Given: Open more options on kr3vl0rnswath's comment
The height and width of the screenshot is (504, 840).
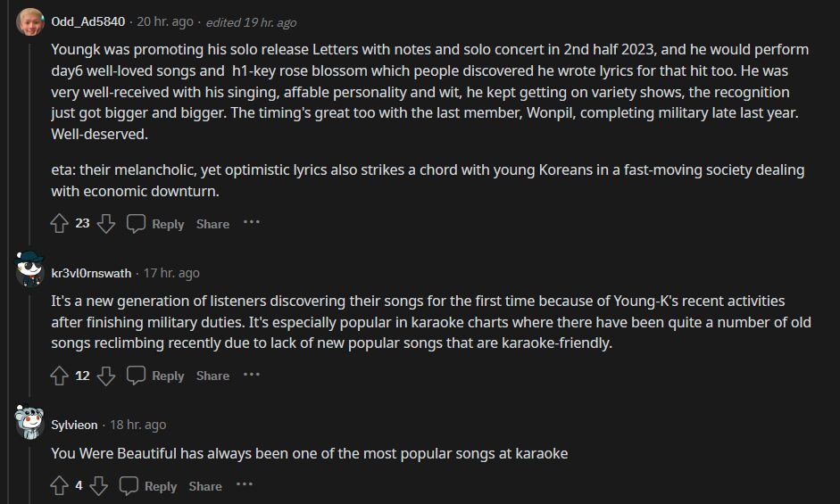Looking at the screenshot, I should (x=252, y=375).
